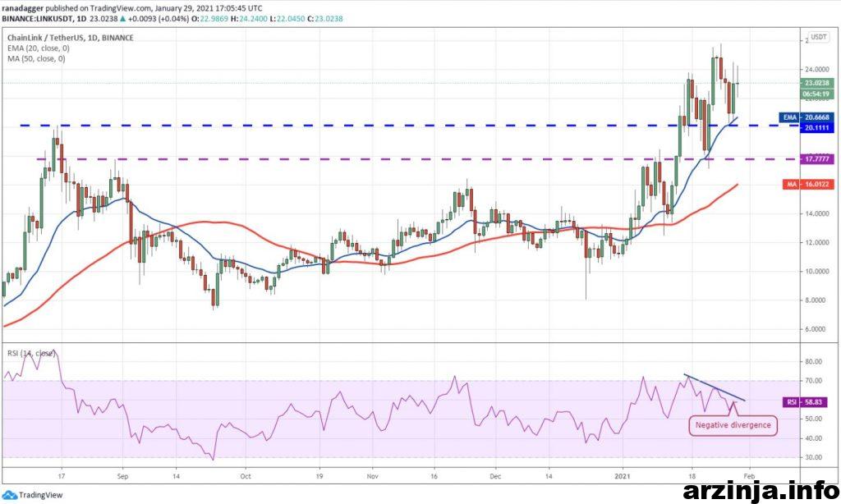Click the Oct date label on time axis
Viewport: 841px width, 504px height.
[x=245, y=475]
